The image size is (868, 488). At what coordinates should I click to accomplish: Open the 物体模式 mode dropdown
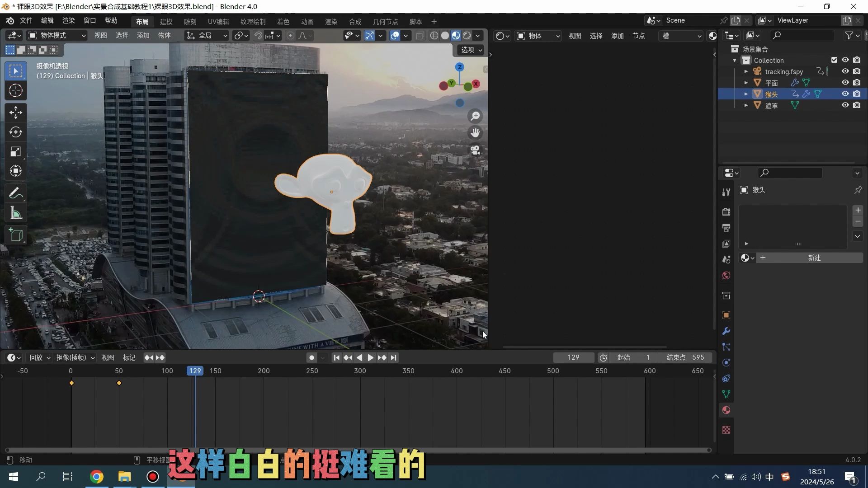pyautogui.click(x=57, y=36)
